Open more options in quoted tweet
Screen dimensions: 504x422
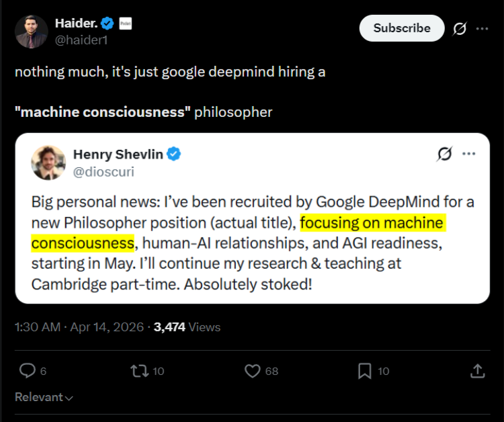click(x=468, y=154)
